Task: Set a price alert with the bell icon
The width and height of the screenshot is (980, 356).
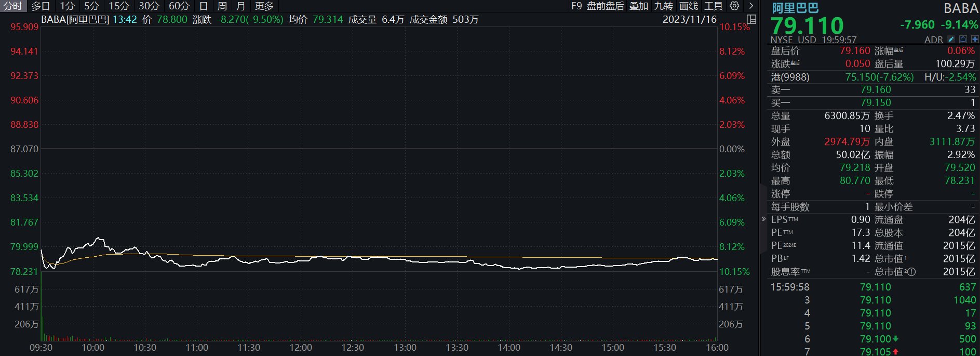Action: pos(963,39)
